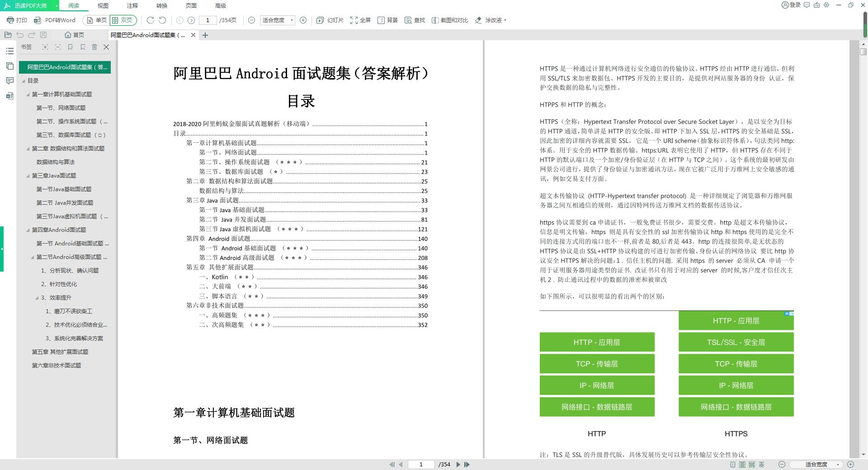The height and width of the screenshot is (470, 868).
Task: Open the 查找 search tool
Action: (x=415, y=20)
